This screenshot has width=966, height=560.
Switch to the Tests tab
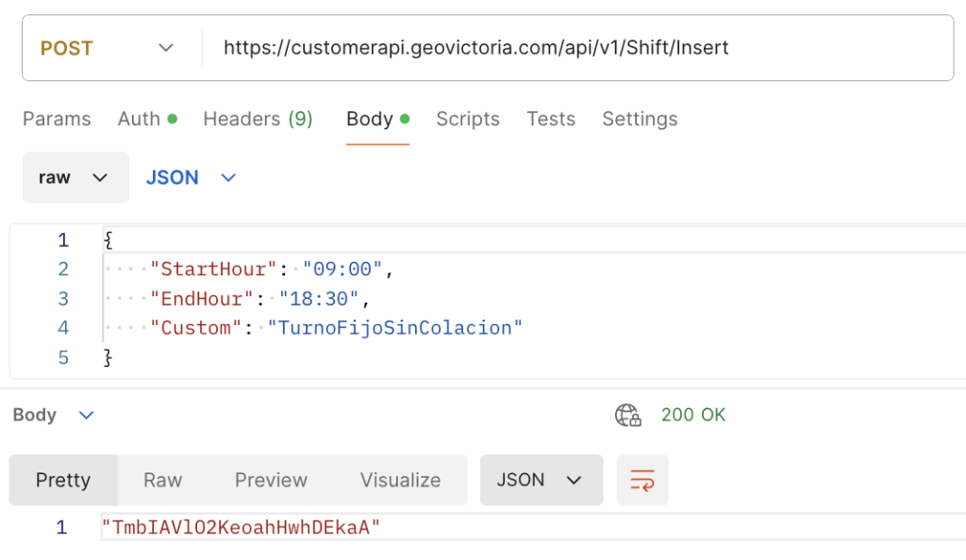(551, 119)
